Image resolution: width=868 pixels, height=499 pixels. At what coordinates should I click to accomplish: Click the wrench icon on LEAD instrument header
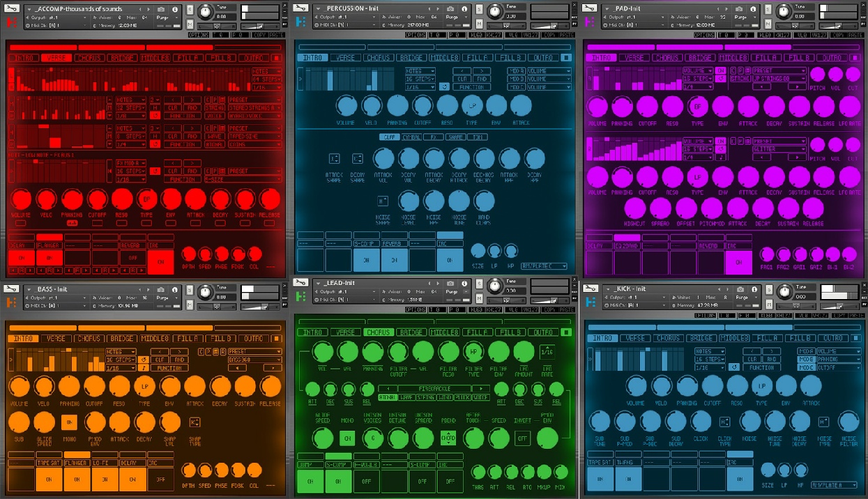[301, 283]
